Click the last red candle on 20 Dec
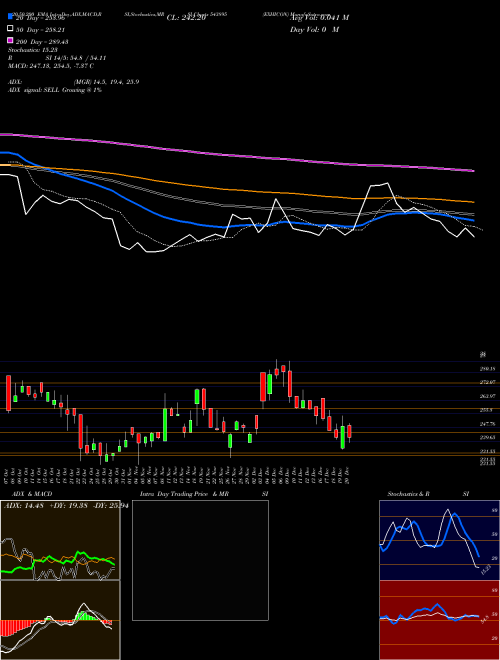 [349, 432]
